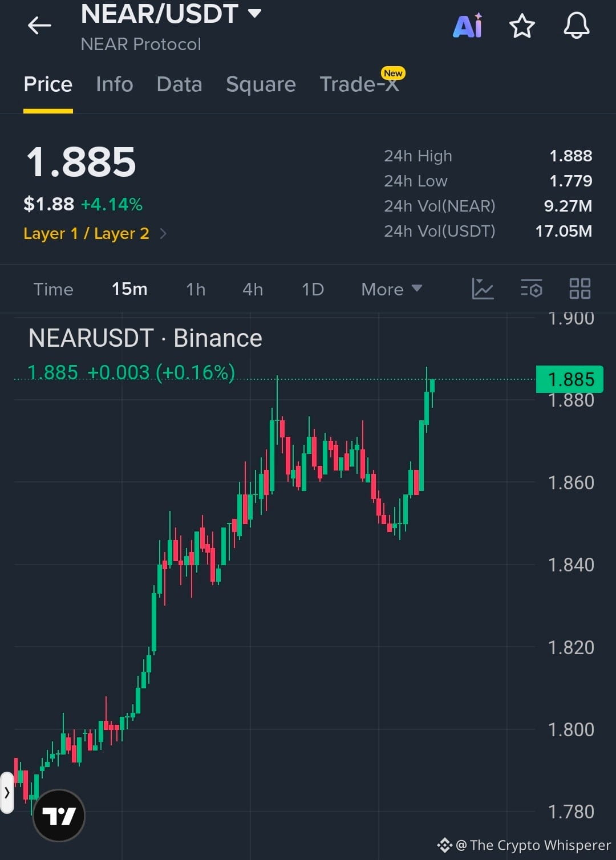Add NEAR/USDT to favorites with star
Image resolution: width=616 pixels, height=860 pixels.
pos(522,26)
